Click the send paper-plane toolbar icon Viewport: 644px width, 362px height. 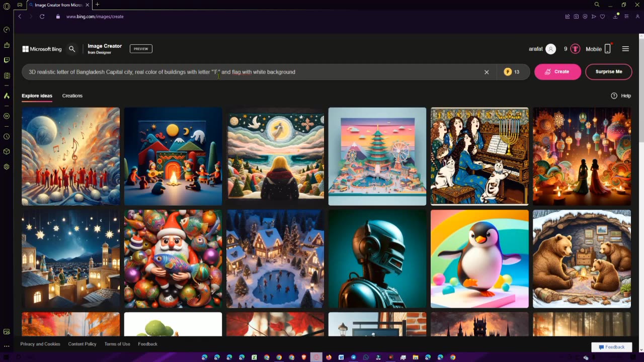click(x=594, y=17)
